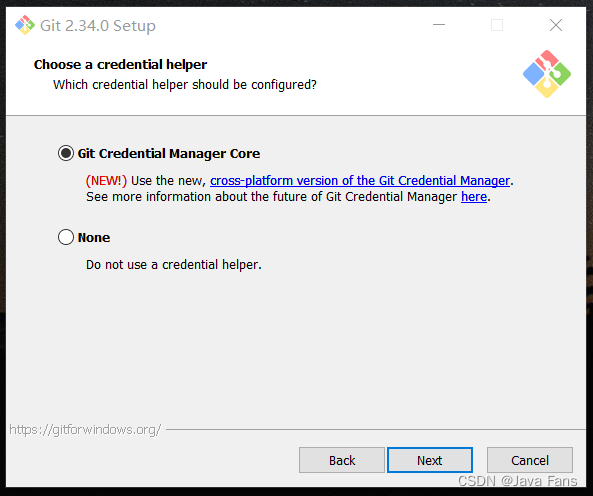Click the "Which credential helper should be configured?" subtitle
This screenshot has height=496, width=593.
click(185, 85)
